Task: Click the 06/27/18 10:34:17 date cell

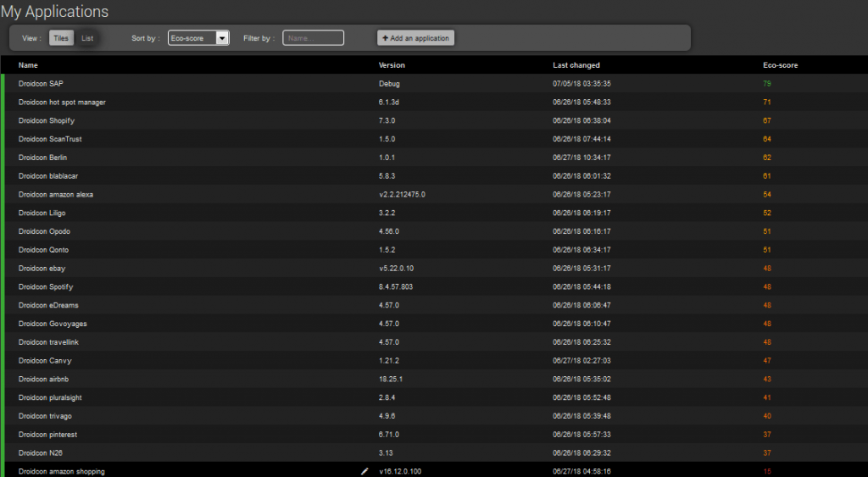Action: click(x=581, y=157)
